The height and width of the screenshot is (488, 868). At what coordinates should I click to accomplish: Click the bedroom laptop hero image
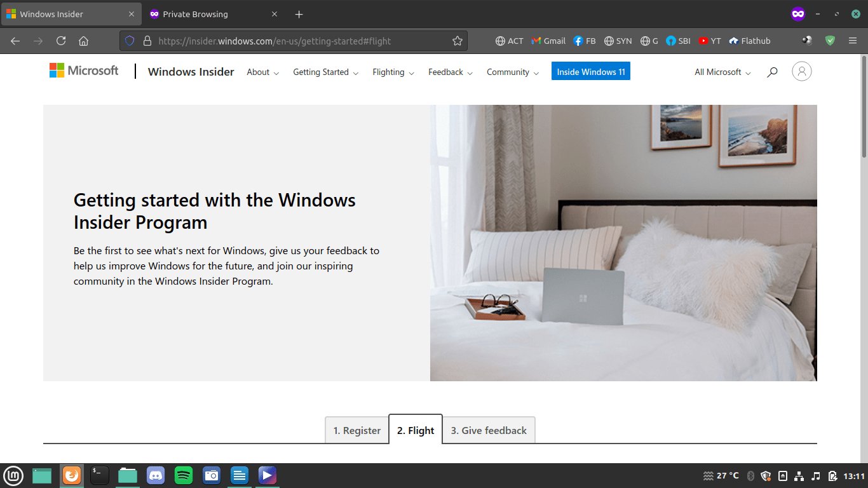click(623, 243)
